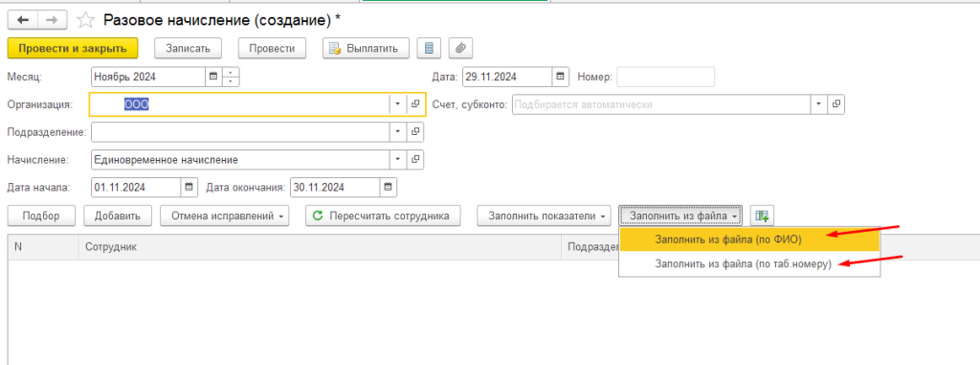This screenshot has width=980, height=365.
Task: Open Подразделение record via open icon
Action: tap(415, 132)
